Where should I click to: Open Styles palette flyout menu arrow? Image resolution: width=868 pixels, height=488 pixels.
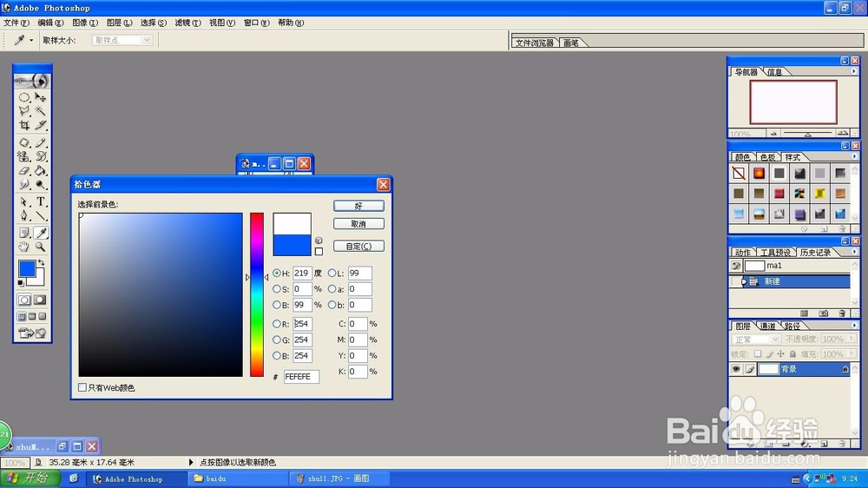[x=853, y=157]
